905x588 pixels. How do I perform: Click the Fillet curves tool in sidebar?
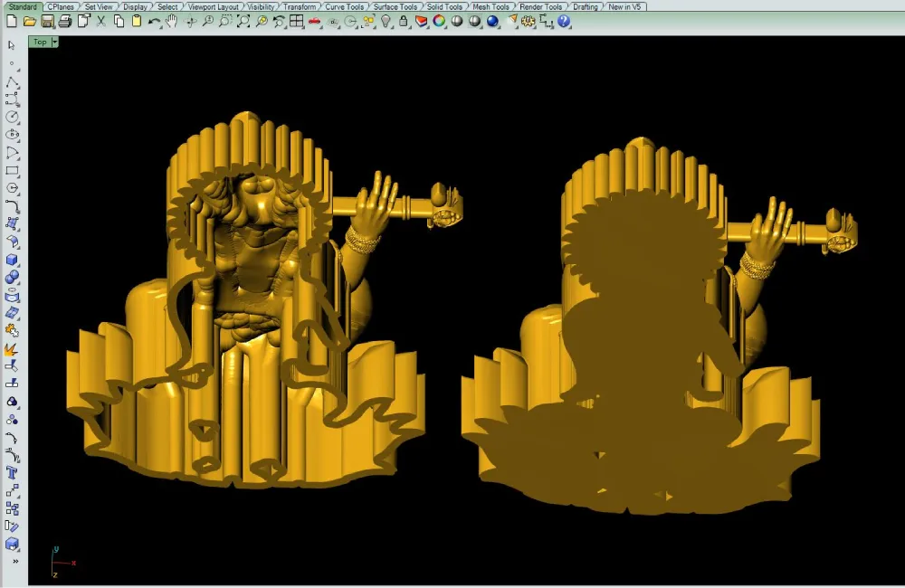[x=12, y=206]
